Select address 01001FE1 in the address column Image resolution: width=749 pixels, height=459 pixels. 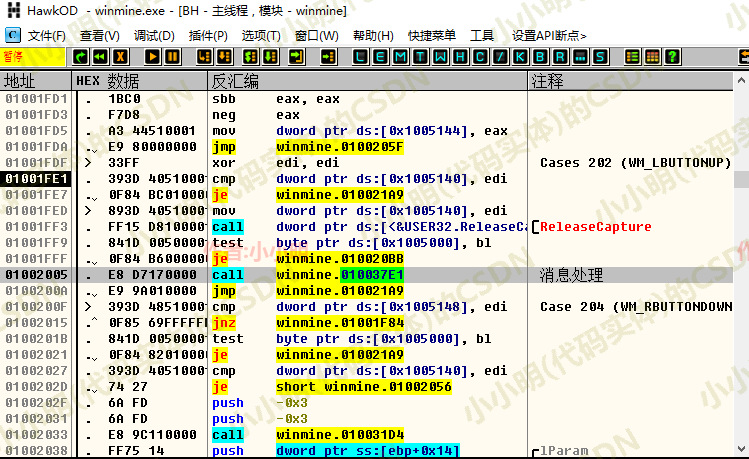point(36,179)
